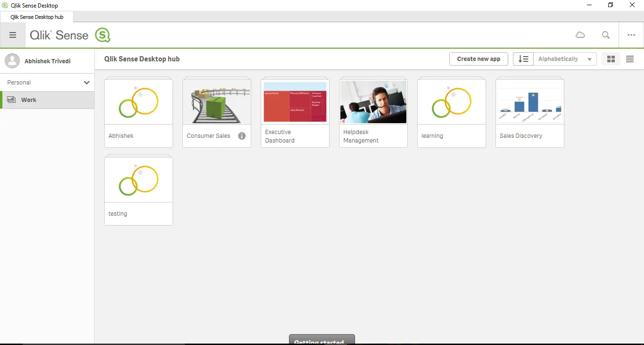Image resolution: width=644 pixels, height=345 pixels.
Task: Select the Qlik Sense Desktop hub tab
Action: 37,17
